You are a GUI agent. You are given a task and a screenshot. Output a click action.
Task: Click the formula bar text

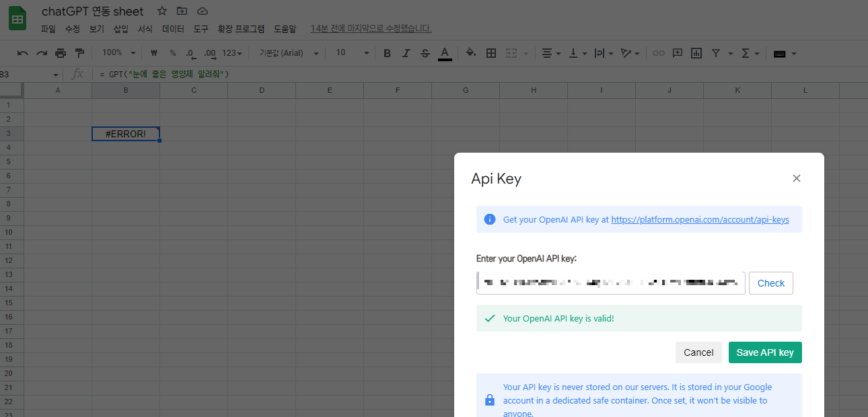(164, 74)
